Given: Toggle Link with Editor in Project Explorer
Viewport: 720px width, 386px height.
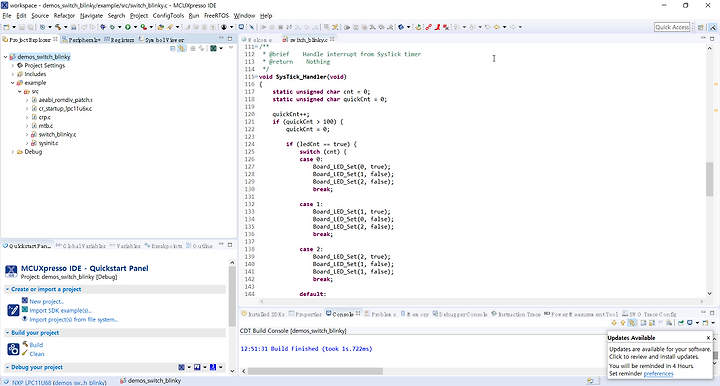Looking at the screenshot, I should click(182, 48).
